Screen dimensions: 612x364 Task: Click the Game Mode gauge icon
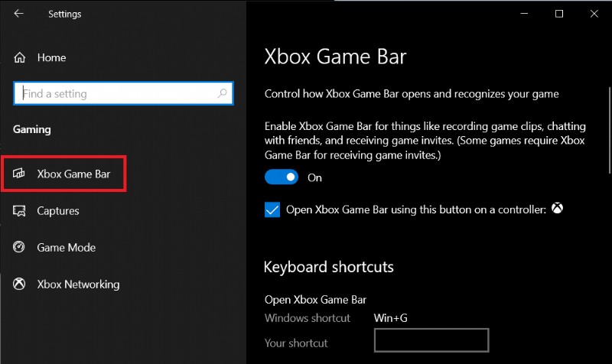[x=18, y=247]
